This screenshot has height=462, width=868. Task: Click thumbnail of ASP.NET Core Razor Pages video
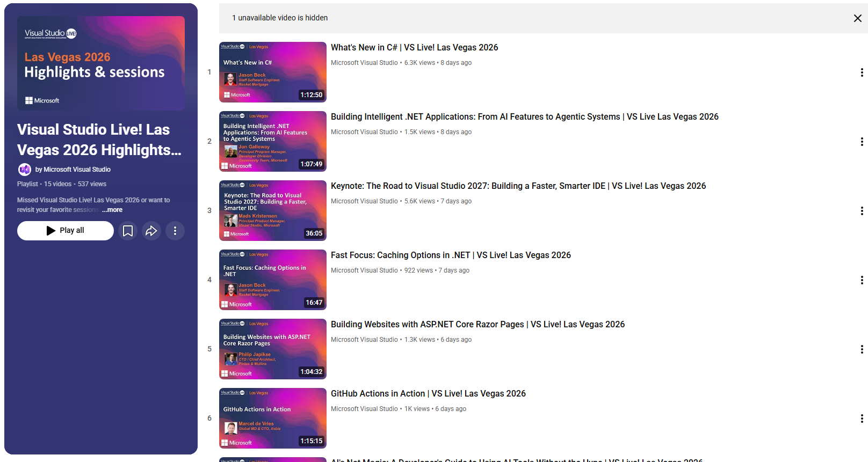[273, 349]
